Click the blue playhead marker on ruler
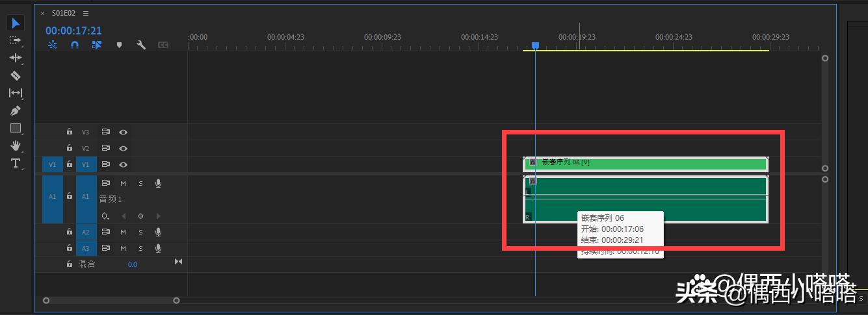Screen dimensions: 868x315 point(535,45)
